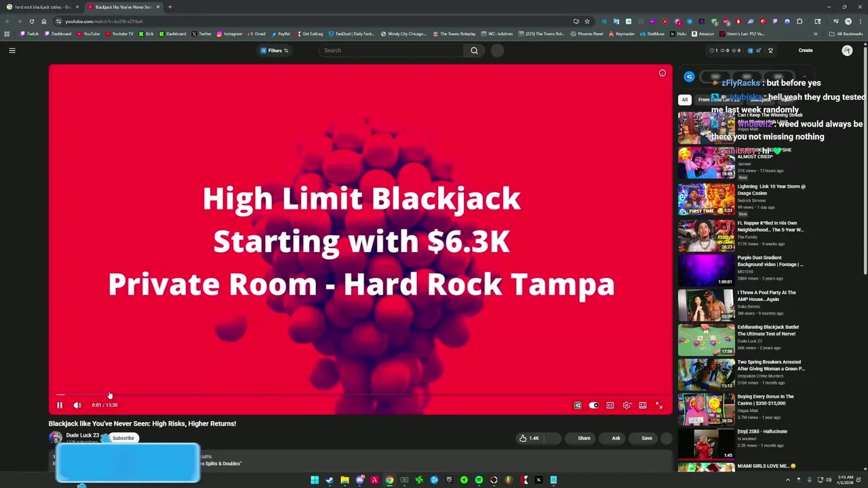Image resolution: width=868 pixels, height=488 pixels.
Task: Open Buying Every Bonus In The Casino title
Action: pyautogui.click(x=766, y=400)
